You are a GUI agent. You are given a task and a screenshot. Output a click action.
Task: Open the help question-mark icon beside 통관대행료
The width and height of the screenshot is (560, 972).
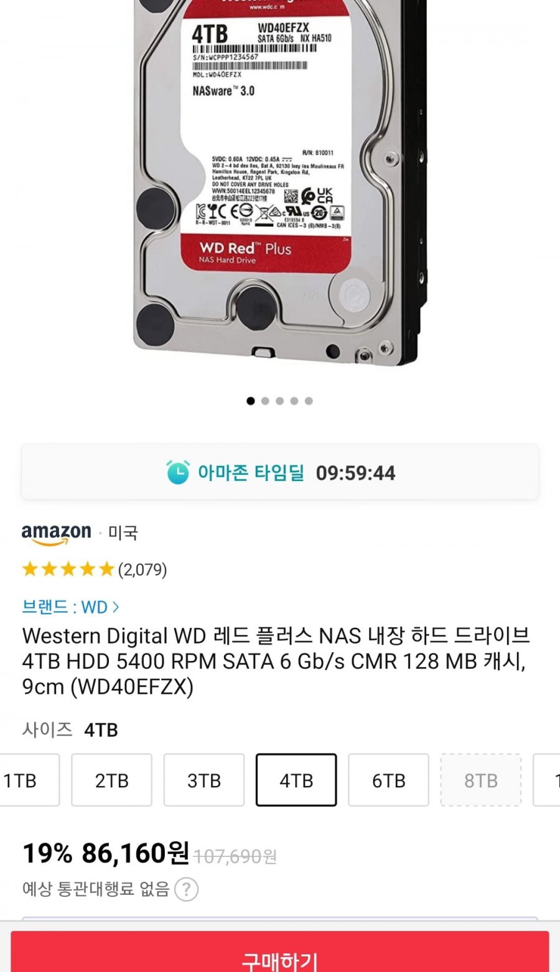coord(186,889)
